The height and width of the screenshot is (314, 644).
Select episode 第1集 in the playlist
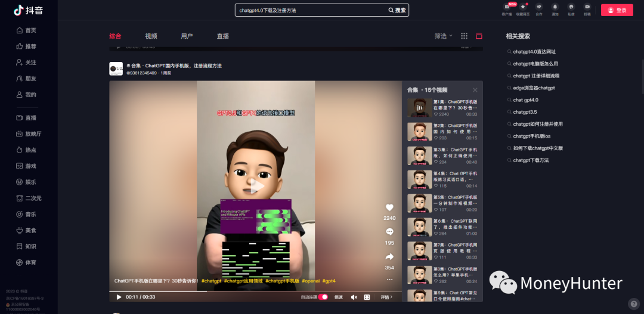click(442, 107)
